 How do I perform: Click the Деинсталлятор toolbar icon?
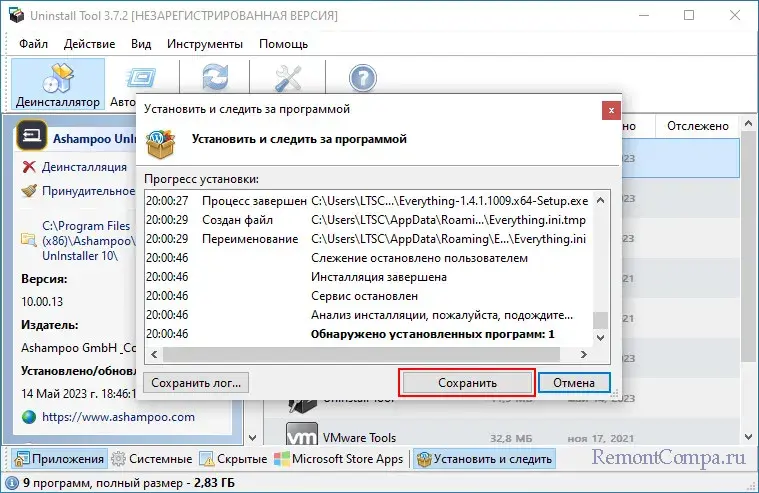click(x=57, y=84)
